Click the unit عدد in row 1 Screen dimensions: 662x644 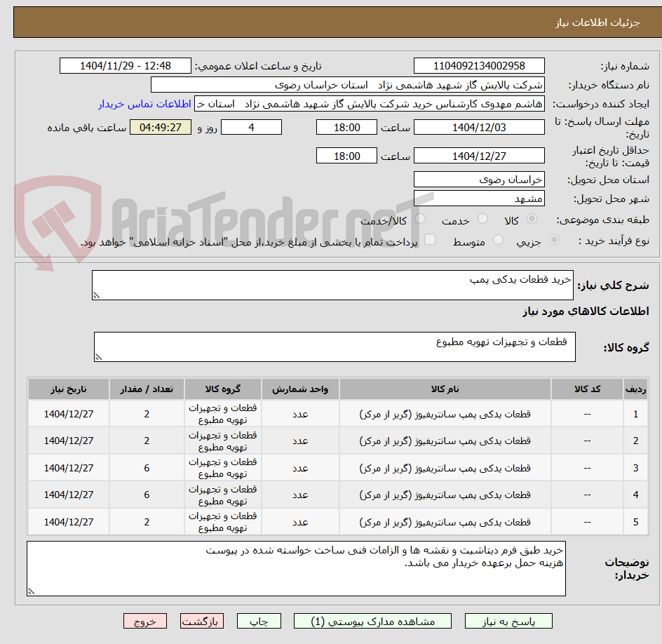tap(300, 415)
